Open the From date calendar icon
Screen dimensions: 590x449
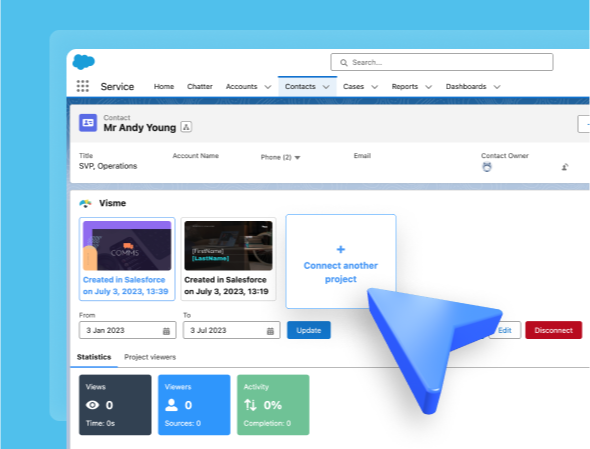(x=166, y=331)
